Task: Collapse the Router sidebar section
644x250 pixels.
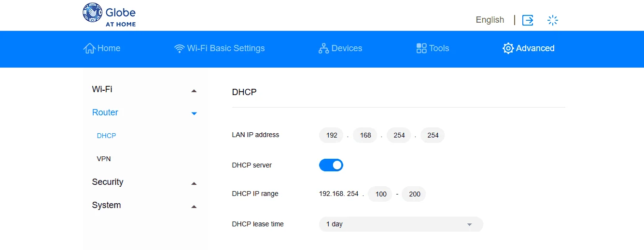Action: click(145, 112)
